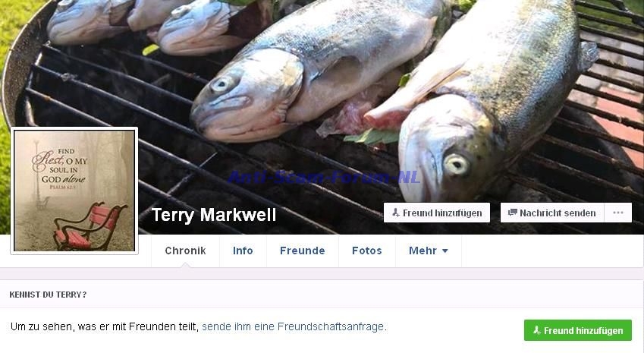Image resolution: width=644 pixels, height=353 pixels.
Task: Click the person-plus icon on cover's Freund hinzufügen
Action: tap(395, 213)
